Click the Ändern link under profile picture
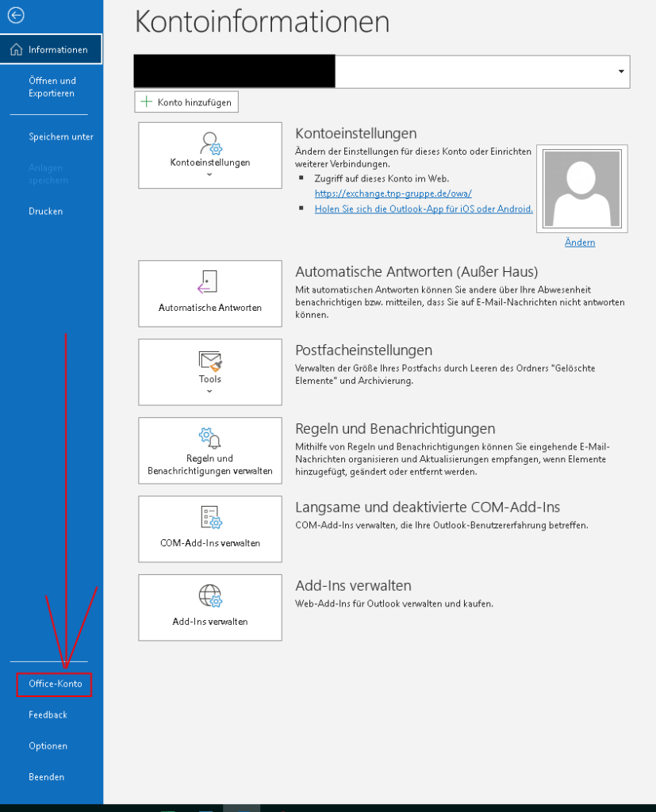Image resolution: width=656 pixels, height=812 pixels. [x=580, y=243]
